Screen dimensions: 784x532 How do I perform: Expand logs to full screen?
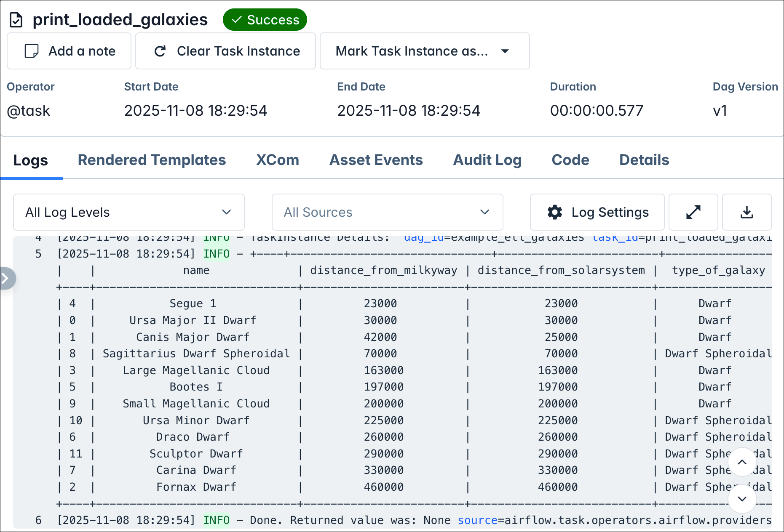[x=693, y=212]
